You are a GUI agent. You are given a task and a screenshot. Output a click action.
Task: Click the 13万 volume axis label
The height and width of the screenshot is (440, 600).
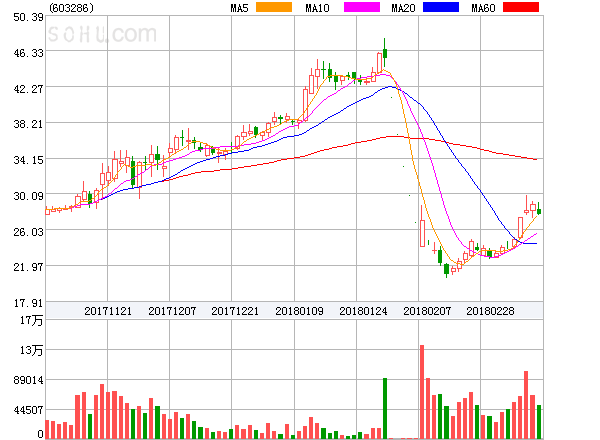[x=32, y=350]
